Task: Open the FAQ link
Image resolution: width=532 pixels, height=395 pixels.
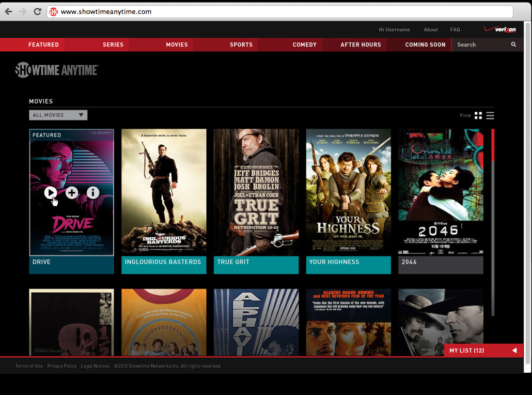Action: coord(455,29)
